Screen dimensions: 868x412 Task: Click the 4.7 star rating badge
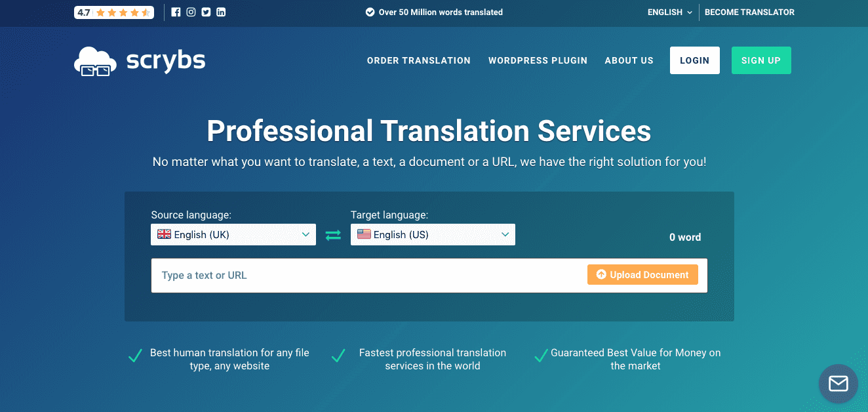(x=114, y=12)
